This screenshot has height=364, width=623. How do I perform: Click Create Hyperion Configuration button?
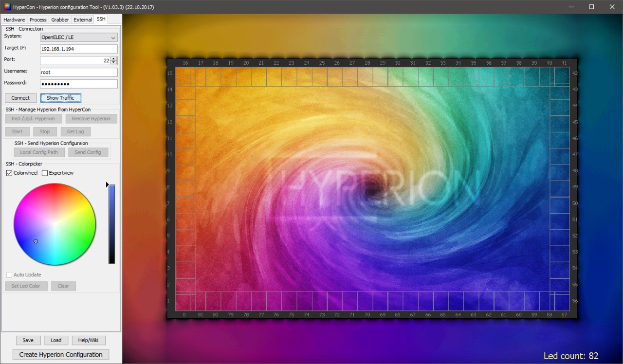[61, 355]
